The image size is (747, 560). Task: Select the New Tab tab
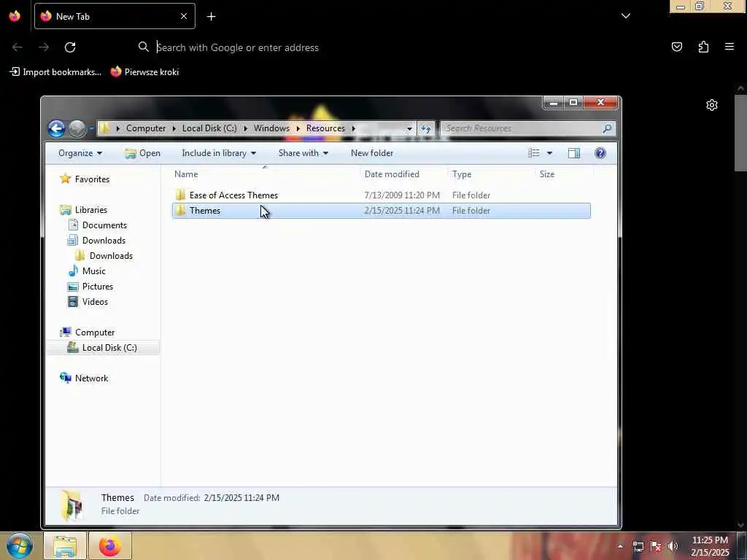tap(115, 16)
